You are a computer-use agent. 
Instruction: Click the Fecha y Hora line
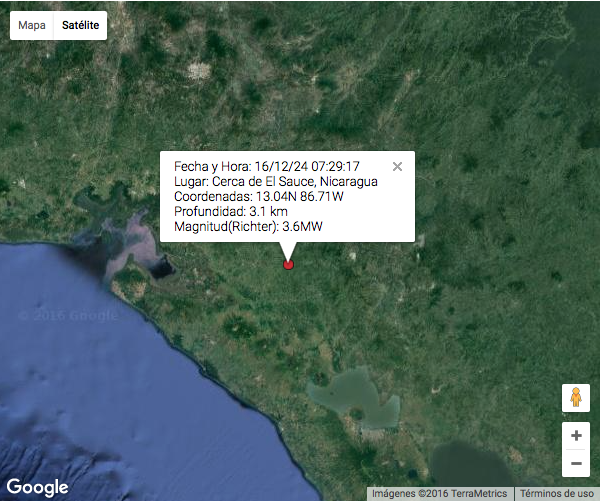[267, 166]
